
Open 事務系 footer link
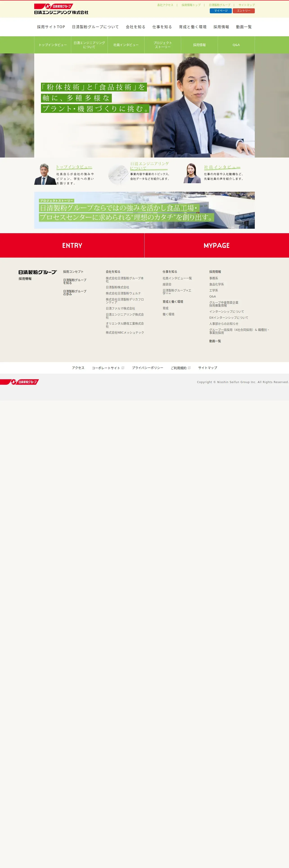click(214, 278)
